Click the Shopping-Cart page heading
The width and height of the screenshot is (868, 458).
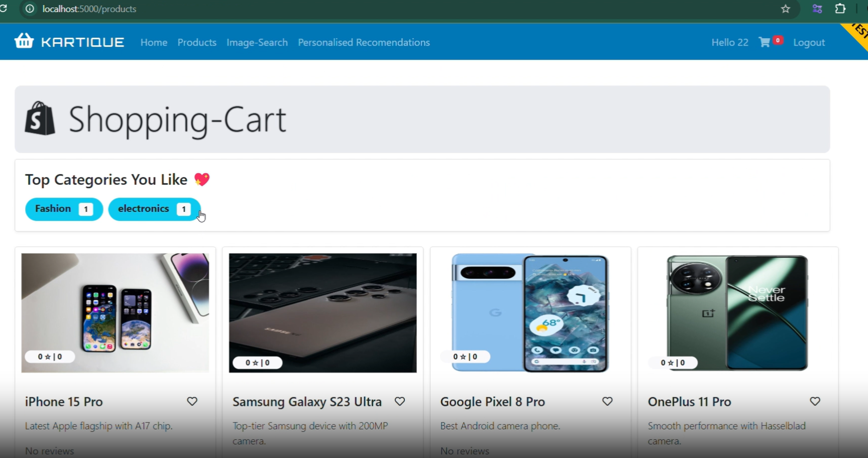[177, 120]
